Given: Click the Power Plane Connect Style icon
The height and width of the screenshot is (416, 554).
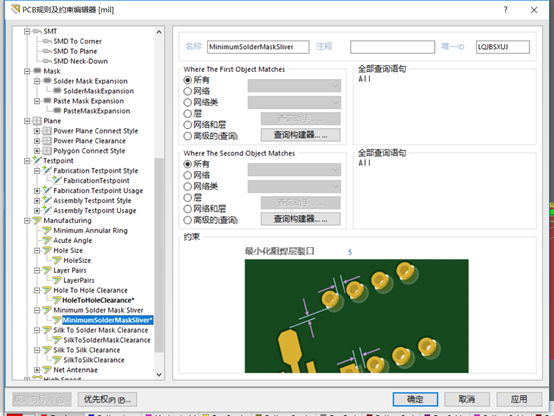Looking at the screenshot, I should (x=47, y=131).
